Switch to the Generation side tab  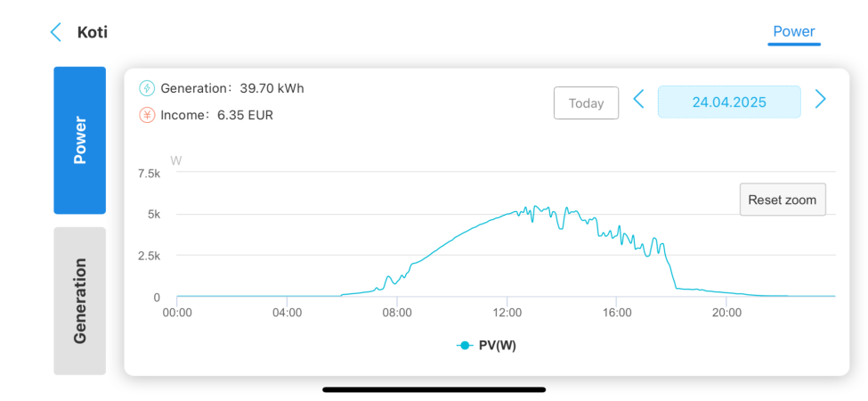[79, 300]
